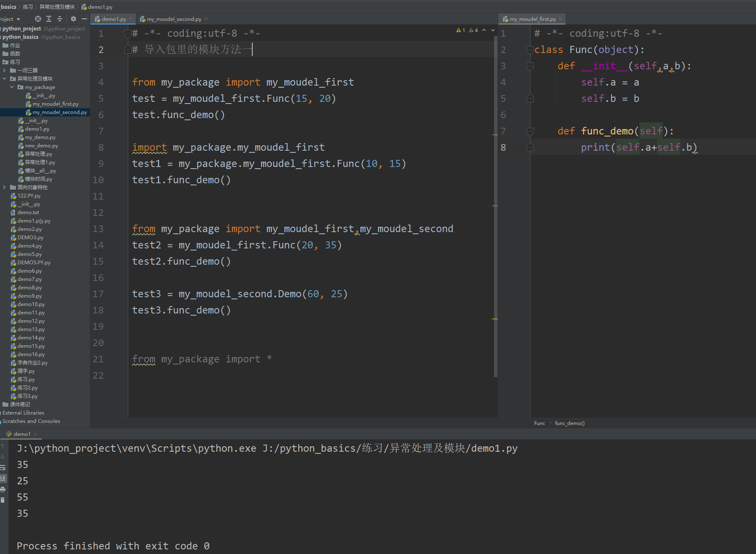Click the Collapse All icon in Project toolbar
This screenshot has height=554, width=756.
pos(60,19)
